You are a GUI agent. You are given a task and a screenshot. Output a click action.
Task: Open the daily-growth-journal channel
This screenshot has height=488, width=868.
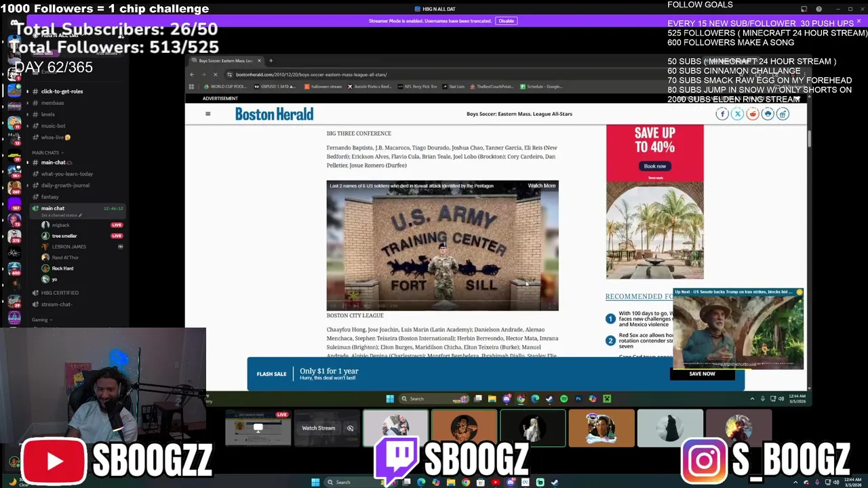[x=65, y=186]
